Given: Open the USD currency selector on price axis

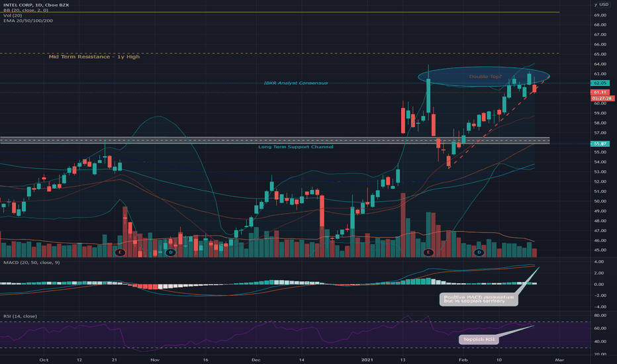Looking at the screenshot, I should click(604, 5).
